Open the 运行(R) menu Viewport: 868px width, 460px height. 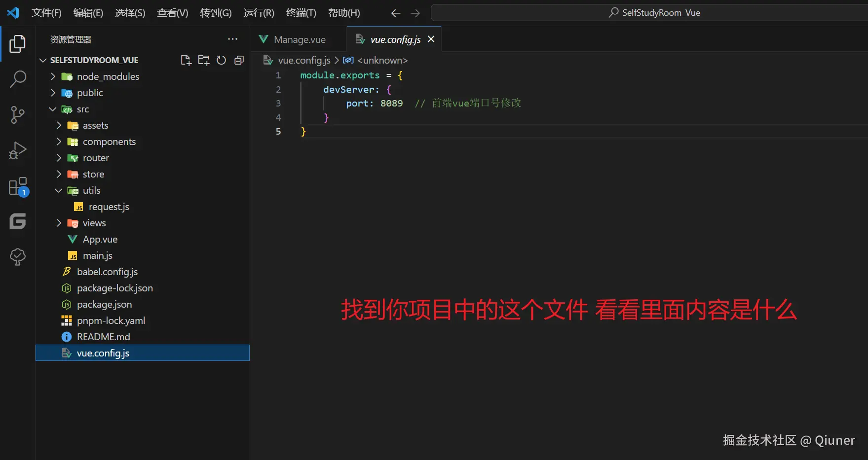(x=259, y=13)
